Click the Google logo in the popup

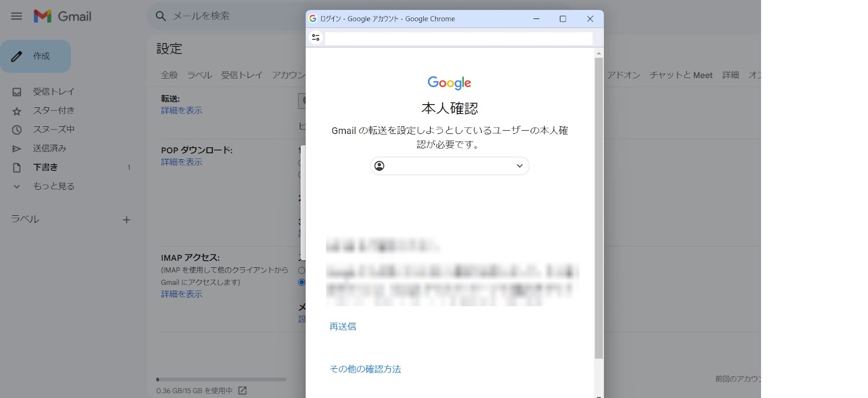click(449, 82)
